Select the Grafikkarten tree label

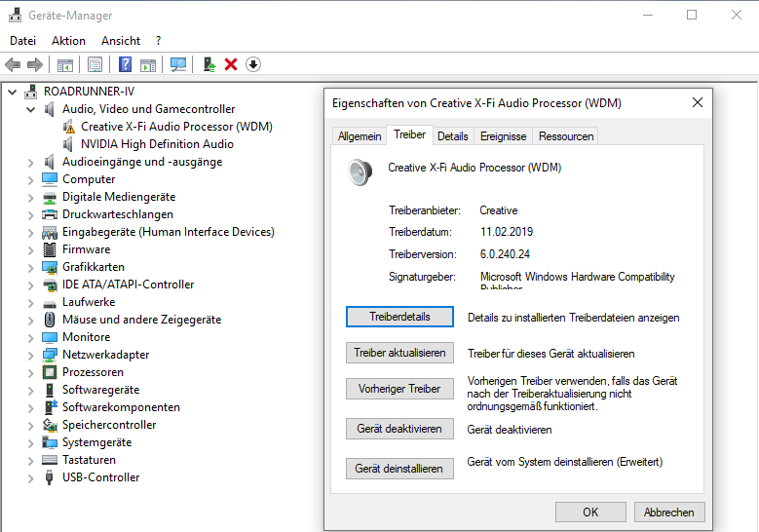(94, 267)
